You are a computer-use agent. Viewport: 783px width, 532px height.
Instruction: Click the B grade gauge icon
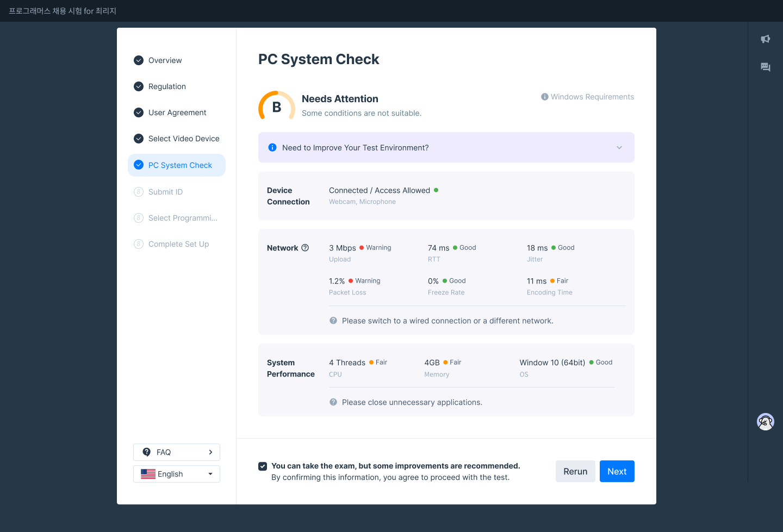tap(277, 107)
